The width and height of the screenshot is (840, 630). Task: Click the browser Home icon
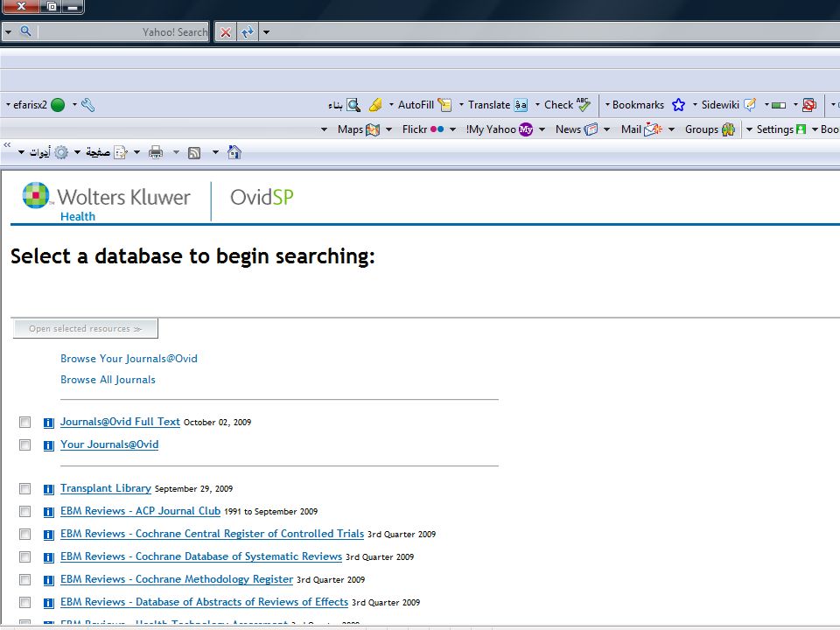234,152
